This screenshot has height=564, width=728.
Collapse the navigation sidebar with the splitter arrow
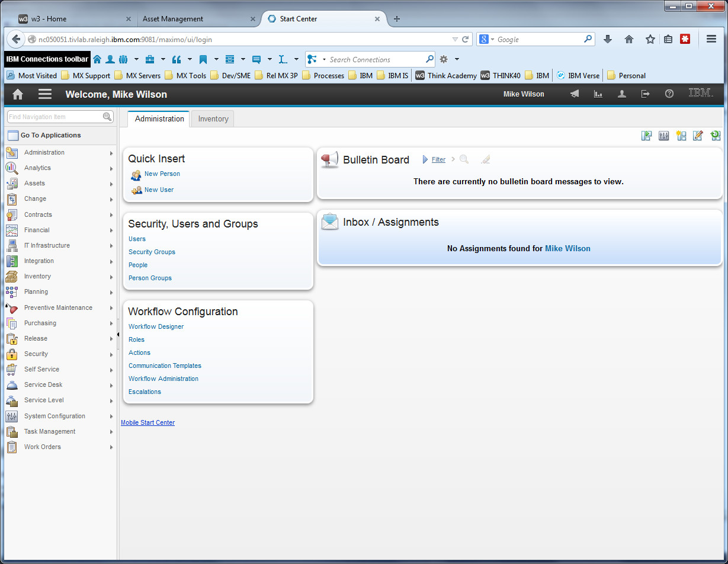tap(118, 335)
